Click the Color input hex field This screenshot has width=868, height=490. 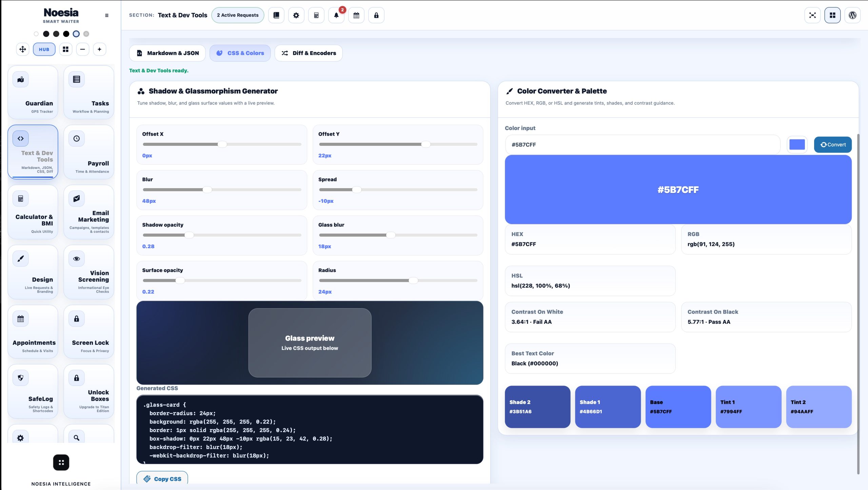[x=643, y=145]
